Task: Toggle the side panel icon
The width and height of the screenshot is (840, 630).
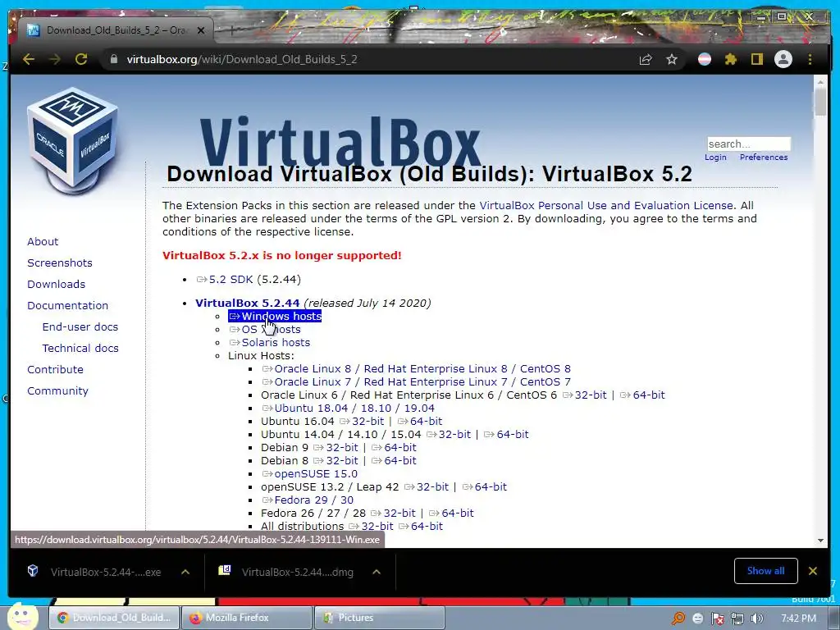Action: 756,59
